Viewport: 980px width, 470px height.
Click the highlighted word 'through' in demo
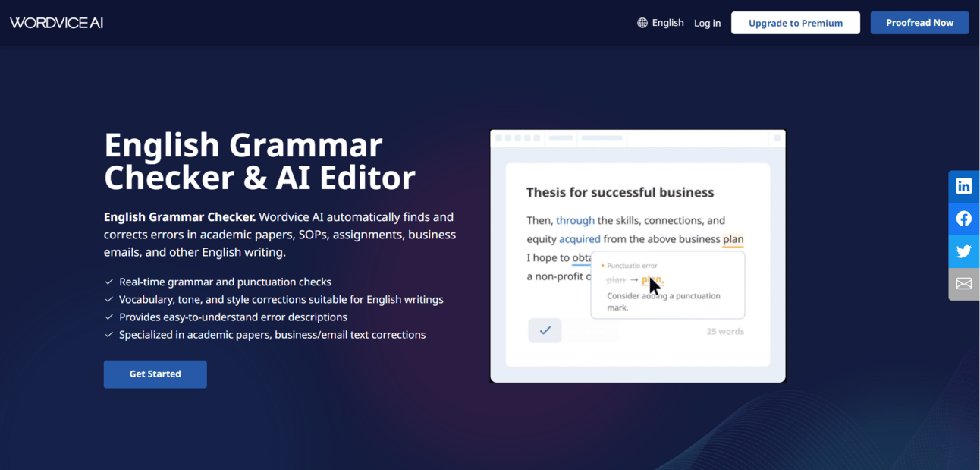click(575, 220)
